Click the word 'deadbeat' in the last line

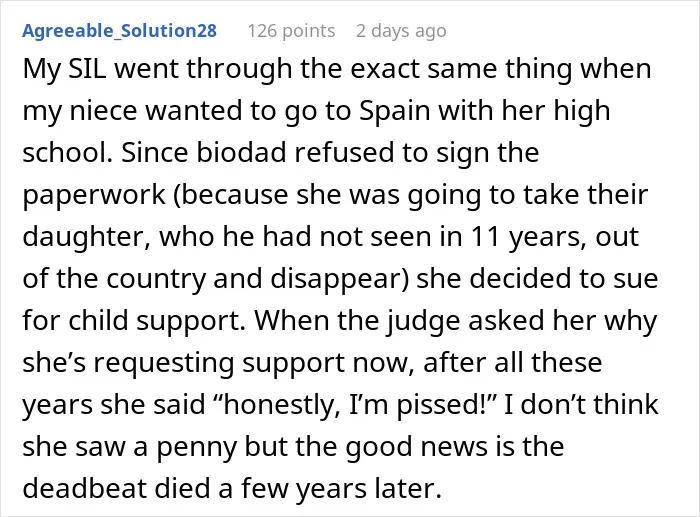tap(84, 488)
